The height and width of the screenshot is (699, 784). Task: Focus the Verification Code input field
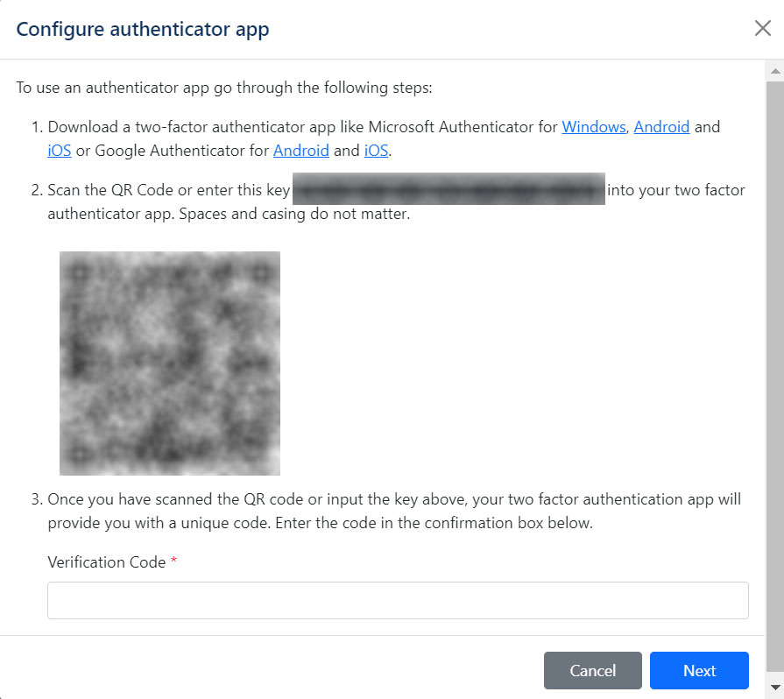pyautogui.click(x=398, y=600)
